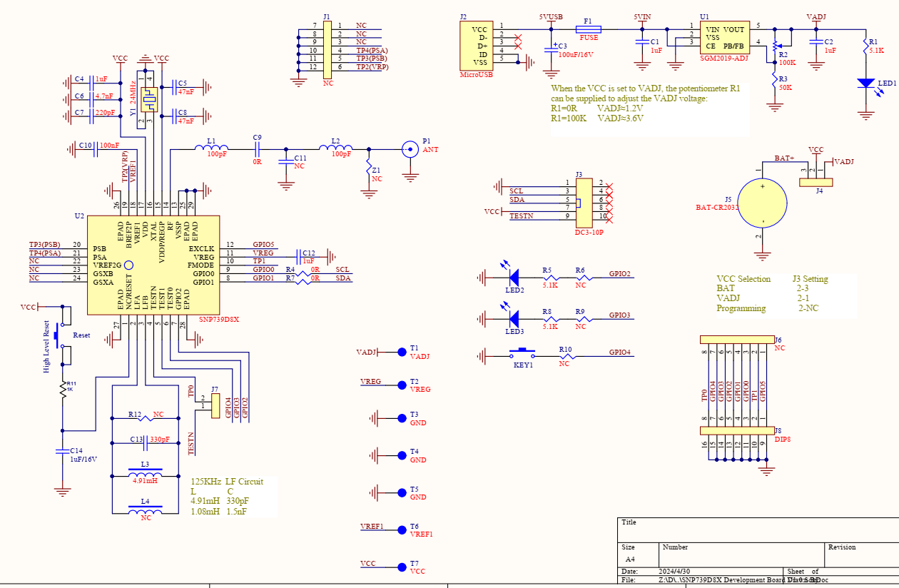The height and width of the screenshot is (588, 899).
Task: Select the BAT+ net label
Action: (x=784, y=158)
